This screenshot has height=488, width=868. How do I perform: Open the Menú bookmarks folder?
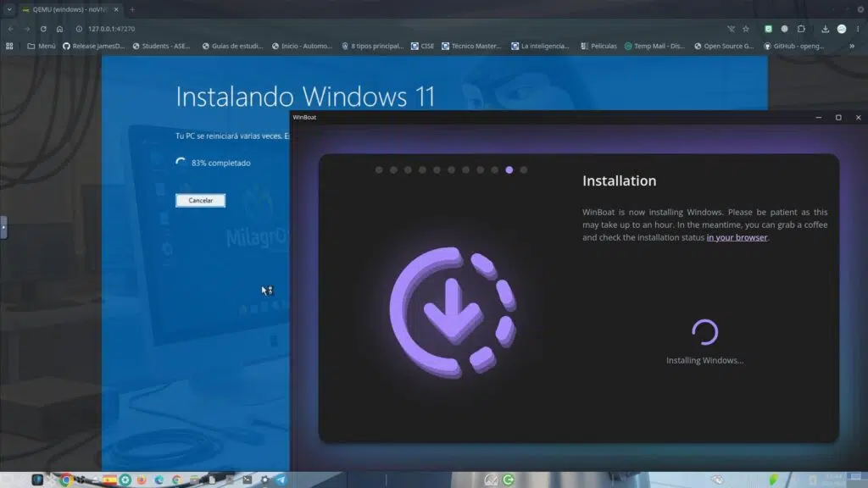pos(42,46)
